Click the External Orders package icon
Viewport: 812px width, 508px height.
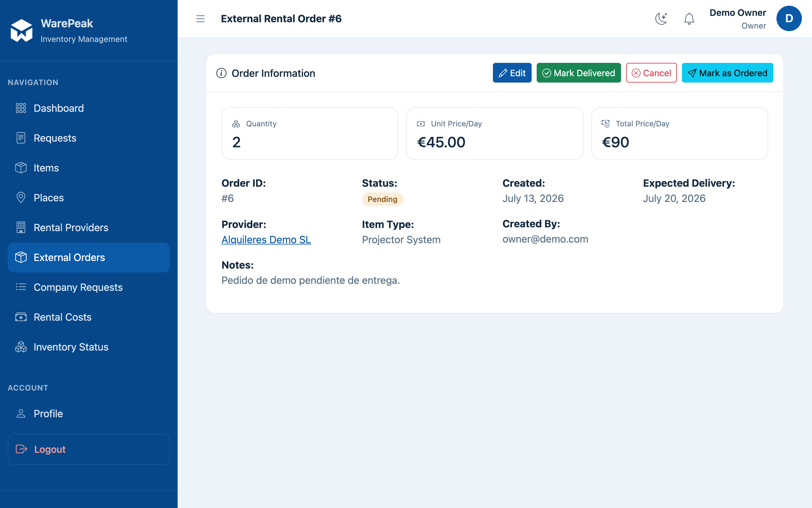(x=21, y=257)
